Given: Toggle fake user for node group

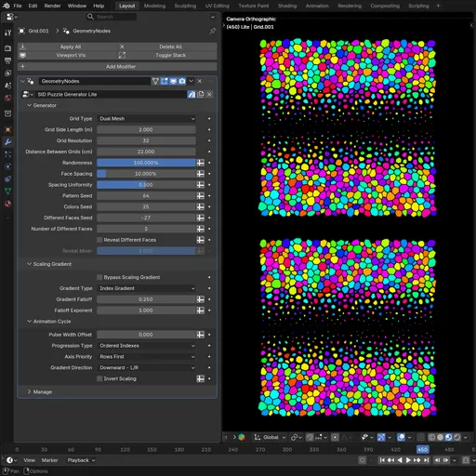Looking at the screenshot, I should pyautogui.click(x=192, y=94).
